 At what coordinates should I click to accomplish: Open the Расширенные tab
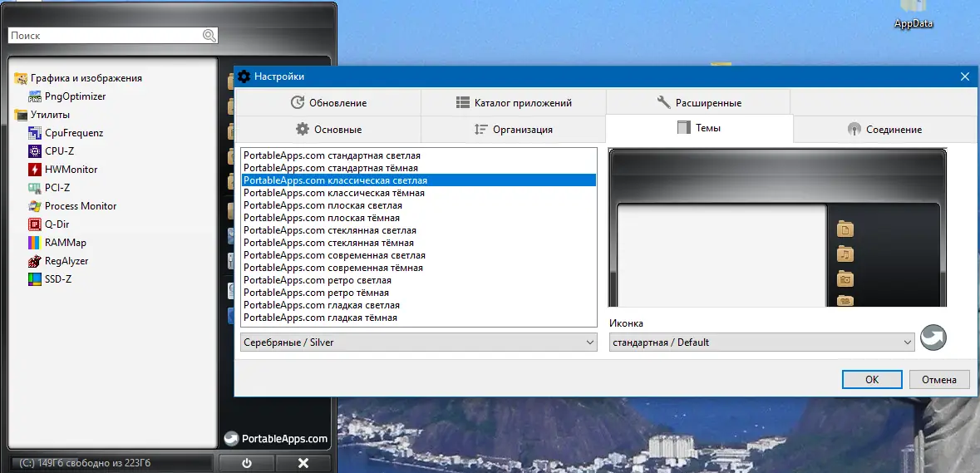[698, 102]
